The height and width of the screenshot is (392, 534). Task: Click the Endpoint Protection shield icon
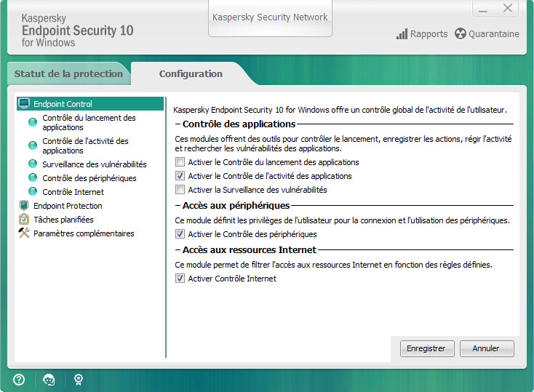[24, 205]
